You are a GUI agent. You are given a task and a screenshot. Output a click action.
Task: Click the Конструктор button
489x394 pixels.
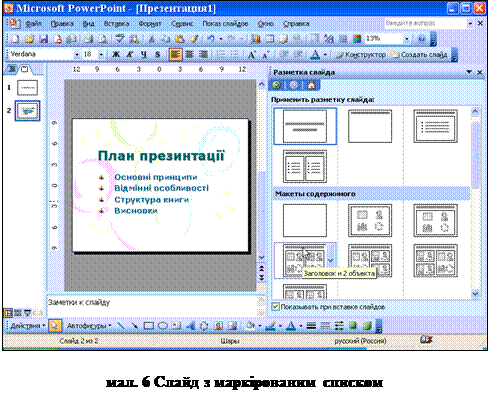coord(360,55)
